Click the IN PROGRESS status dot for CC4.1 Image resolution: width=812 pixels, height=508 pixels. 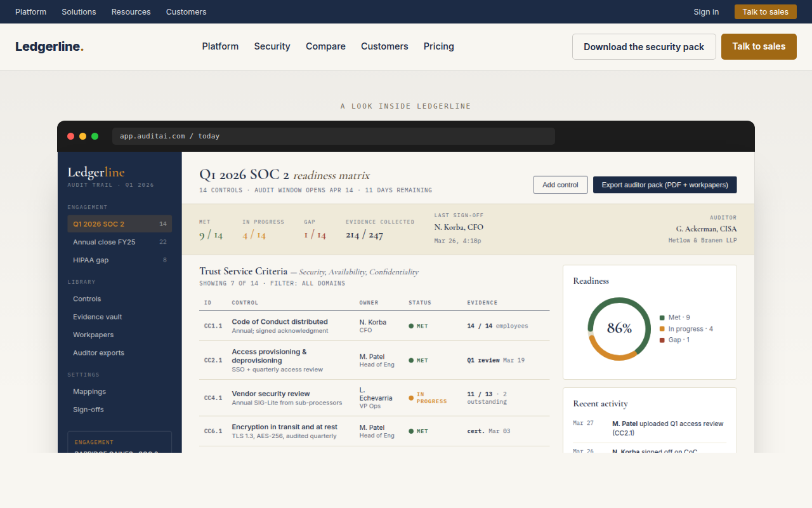click(x=411, y=398)
